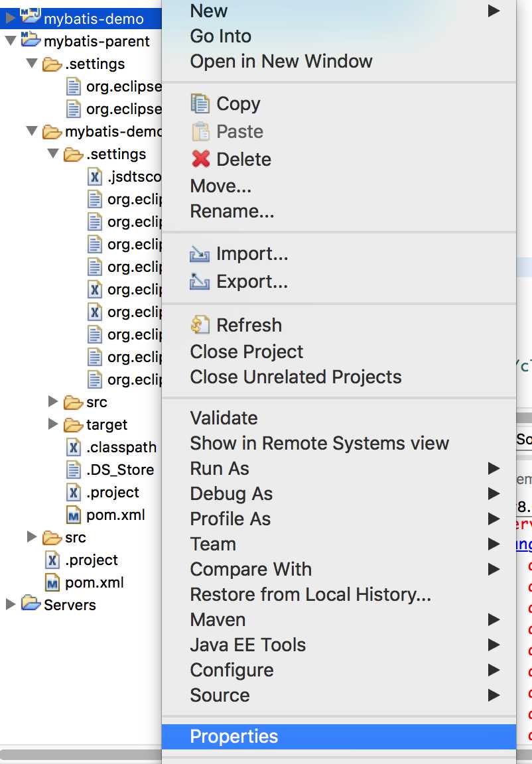Screen dimensions: 532x764
Task: Click the red Delete X icon
Action: click(200, 159)
